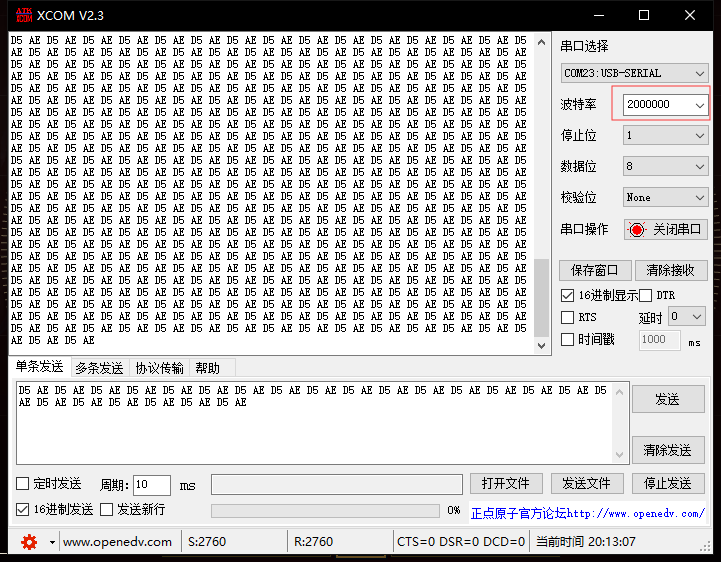Click the 停止发送 button

[x=668, y=484]
